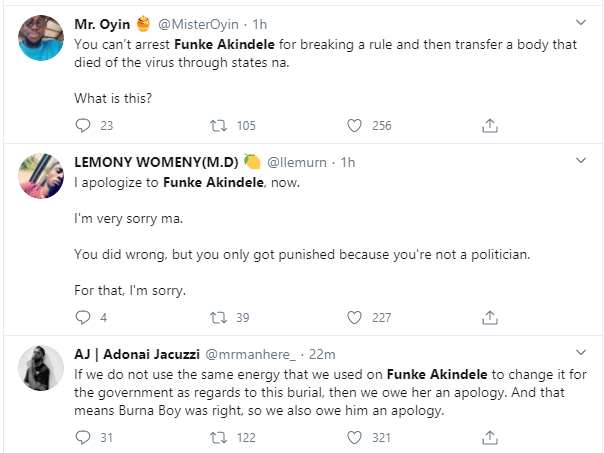The height and width of the screenshot is (453, 604).
Task: Share Adonai Jacuzzi's tweet
Action: (490, 437)
